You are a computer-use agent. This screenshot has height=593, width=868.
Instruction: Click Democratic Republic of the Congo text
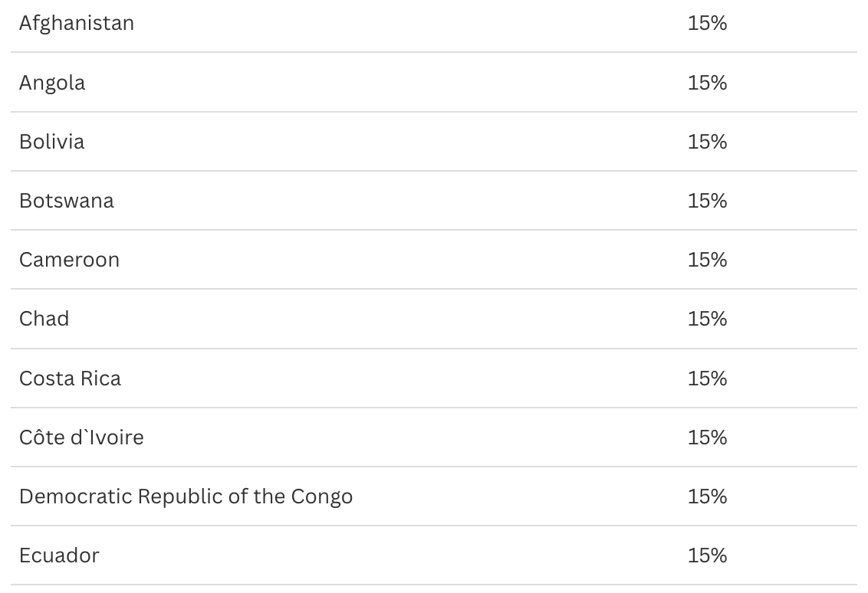coord(186,496)
